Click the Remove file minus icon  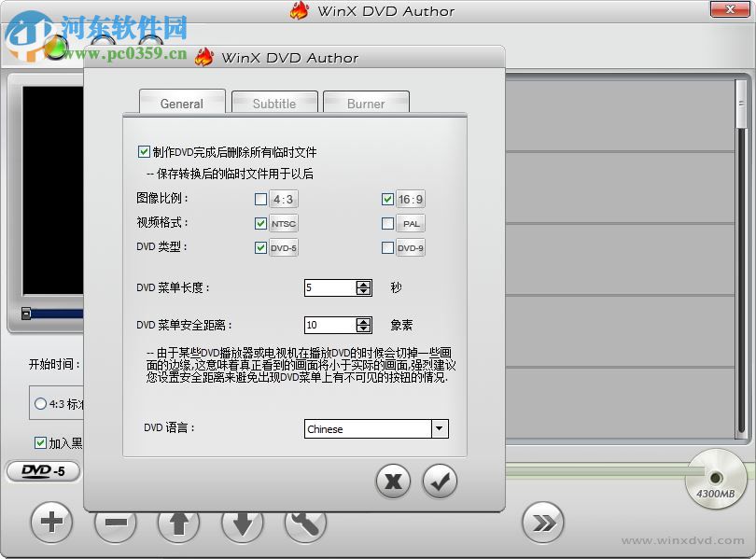pyautogui.click(x=115, y=523)
